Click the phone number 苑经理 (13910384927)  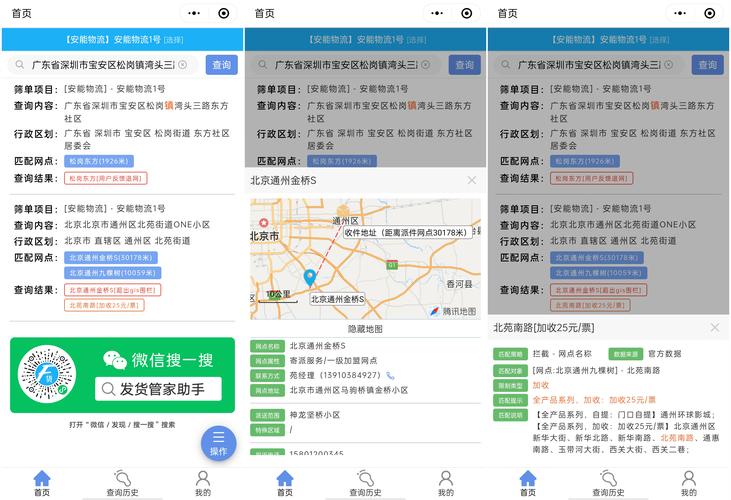click(x=335, y=376)
